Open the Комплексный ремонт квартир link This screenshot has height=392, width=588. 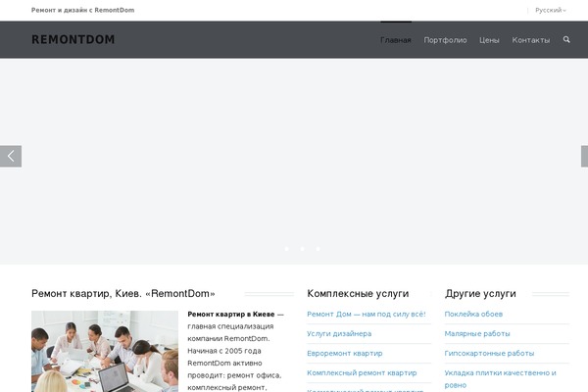click(x=362, y=372)
